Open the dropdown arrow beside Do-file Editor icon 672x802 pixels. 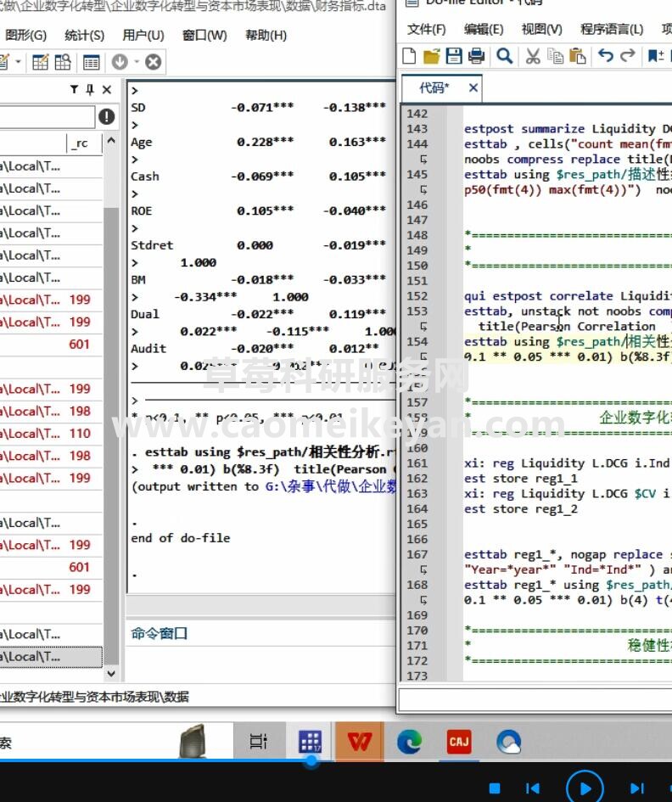(x=18, y=62)
